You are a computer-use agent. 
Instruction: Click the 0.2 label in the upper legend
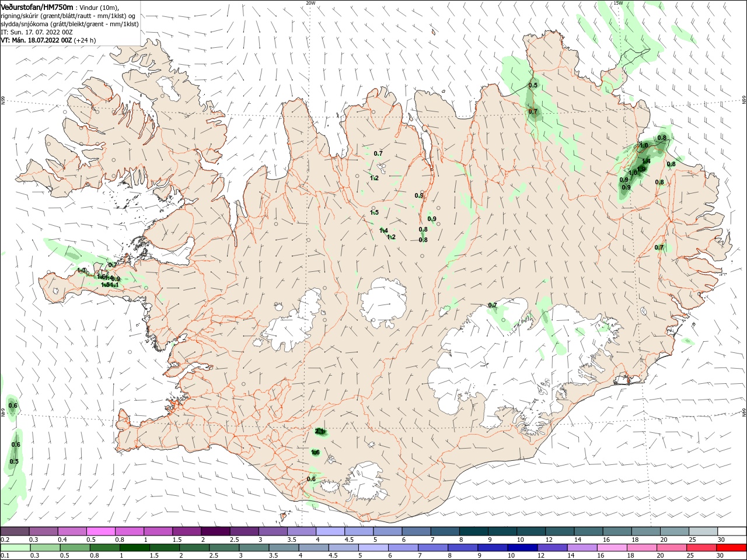(x=5, y=540)
